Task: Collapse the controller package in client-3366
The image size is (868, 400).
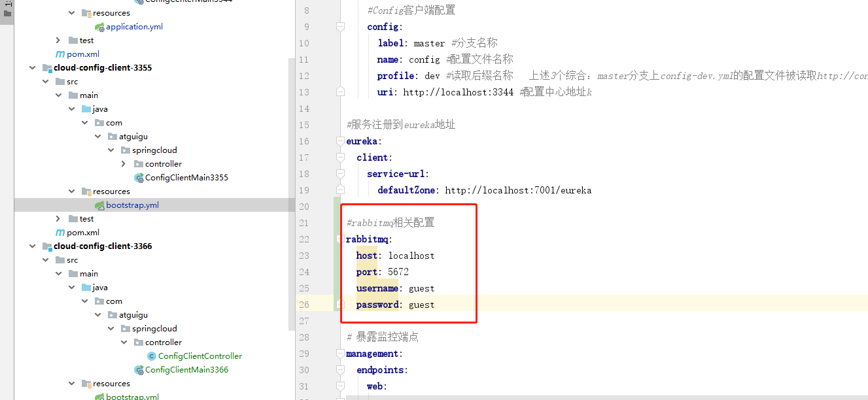Action: click(124, 342)
